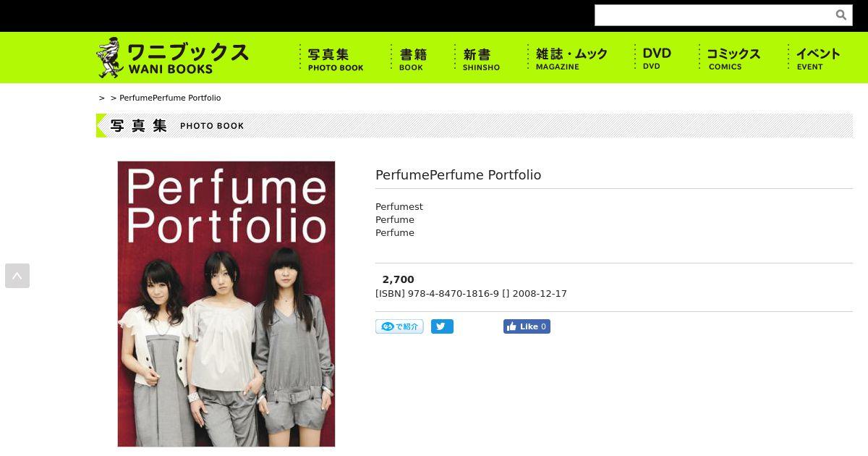Open the 書籍 BOOK menu
Image resolution: width=868 pixels, height=456 pixels.
pyautogui.click(x=412, y=58)
